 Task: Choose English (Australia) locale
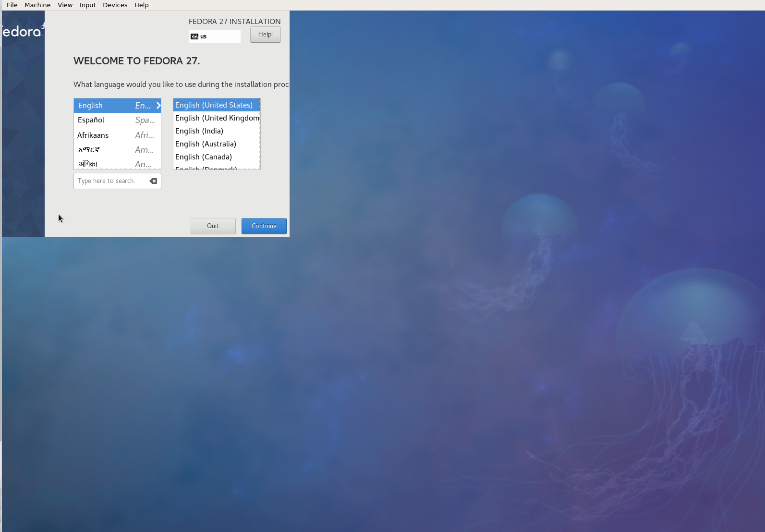click(x=217, y=144)
